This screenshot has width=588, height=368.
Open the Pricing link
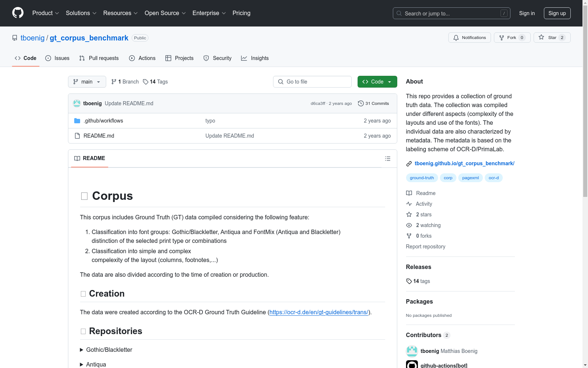tap(241, 13)
